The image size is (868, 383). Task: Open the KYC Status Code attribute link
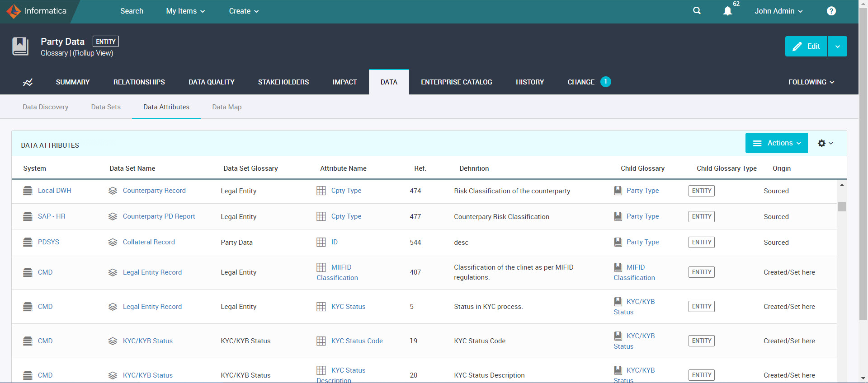point(357,341)
